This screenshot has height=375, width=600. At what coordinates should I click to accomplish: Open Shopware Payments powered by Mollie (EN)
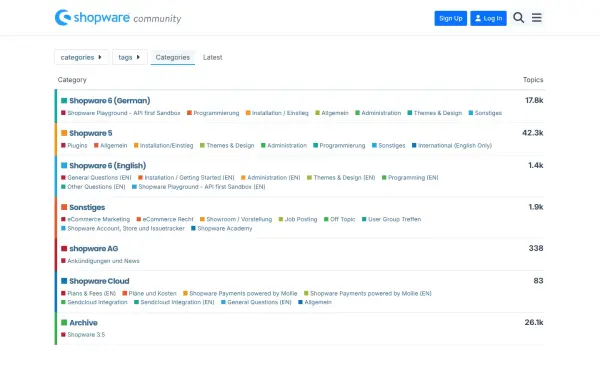(x=370, y=294)
